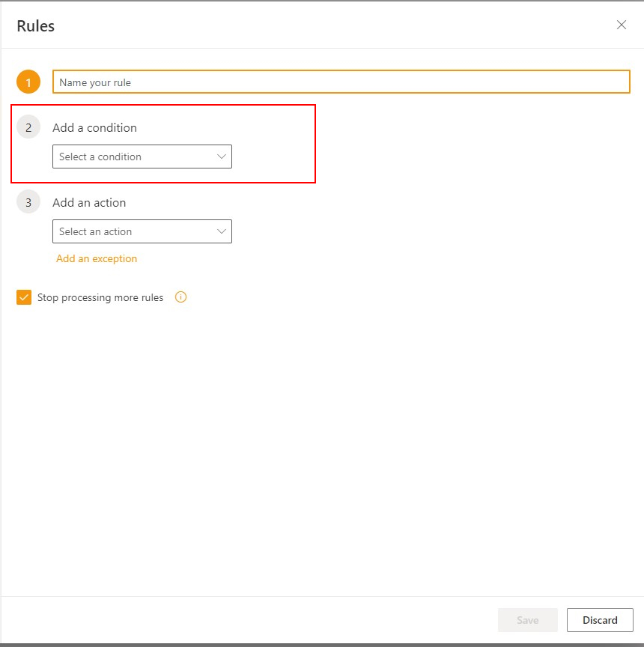Click the chevron arrow in the action box
The image size is (644, 647).
pos(222,231)
